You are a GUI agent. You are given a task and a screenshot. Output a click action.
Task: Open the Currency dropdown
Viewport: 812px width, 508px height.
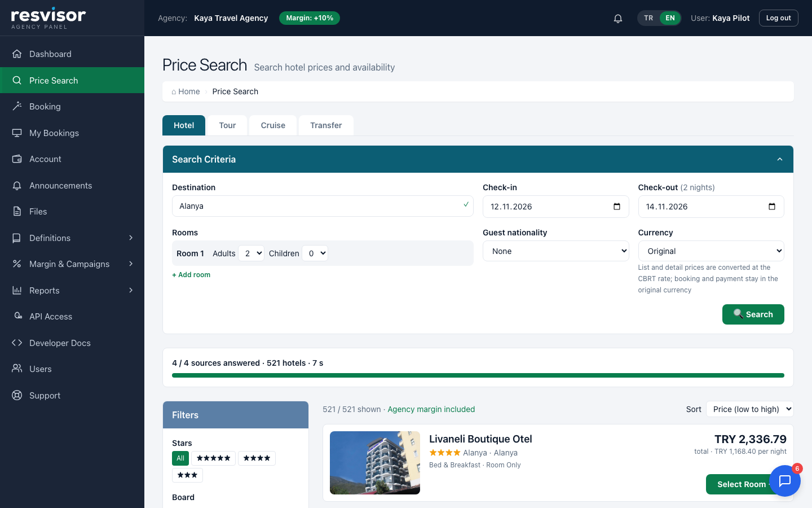[711, 251]
